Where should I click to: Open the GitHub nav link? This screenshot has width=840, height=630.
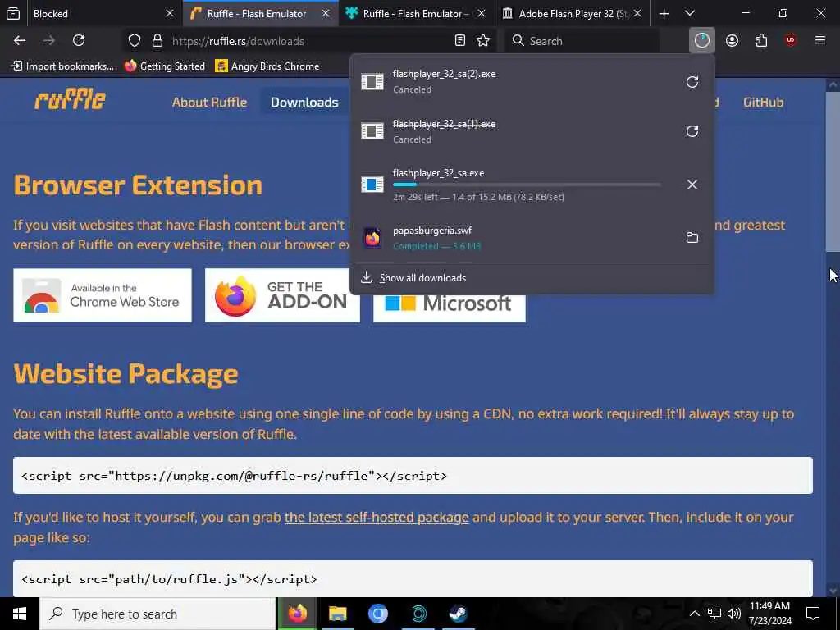click(763, 102)
